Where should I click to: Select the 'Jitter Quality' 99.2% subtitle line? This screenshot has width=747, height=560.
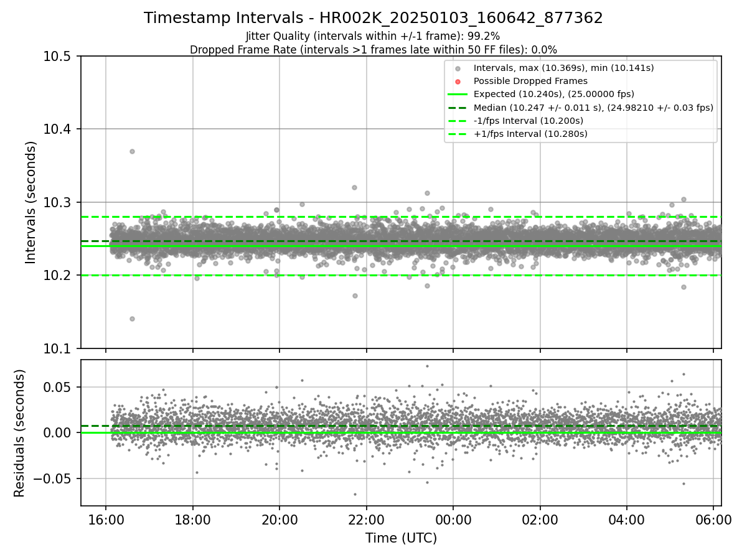coord(373,36)
